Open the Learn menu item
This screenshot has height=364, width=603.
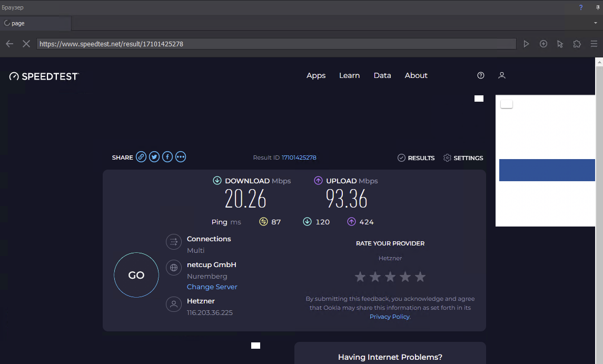[x=349, y=75]
